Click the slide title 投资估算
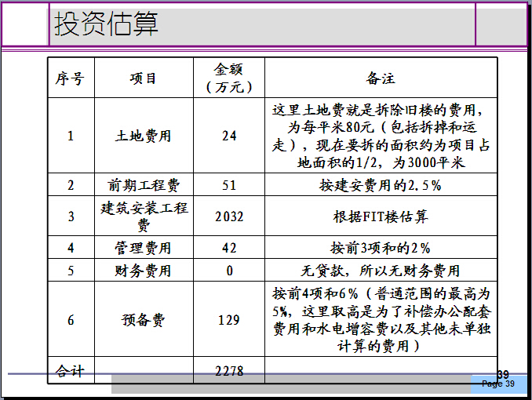 tap(106, 24)
